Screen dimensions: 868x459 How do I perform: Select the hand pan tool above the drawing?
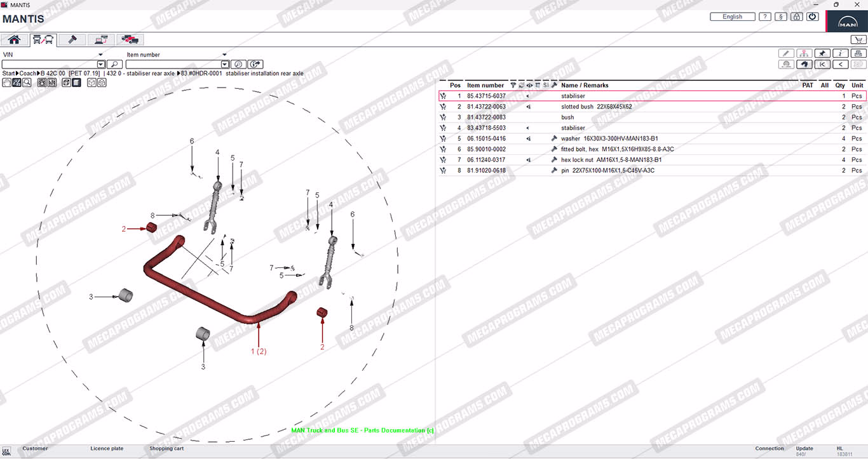click(x=7, y=83)
